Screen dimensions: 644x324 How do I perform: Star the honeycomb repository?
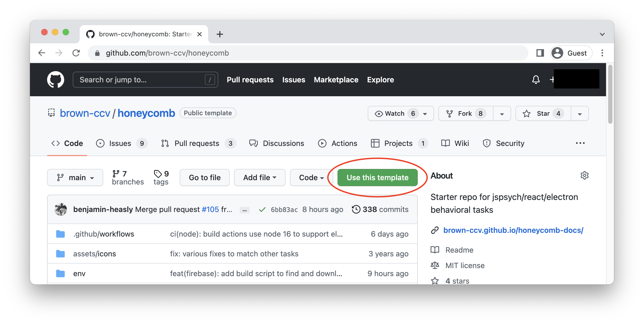tap(543, 114)
